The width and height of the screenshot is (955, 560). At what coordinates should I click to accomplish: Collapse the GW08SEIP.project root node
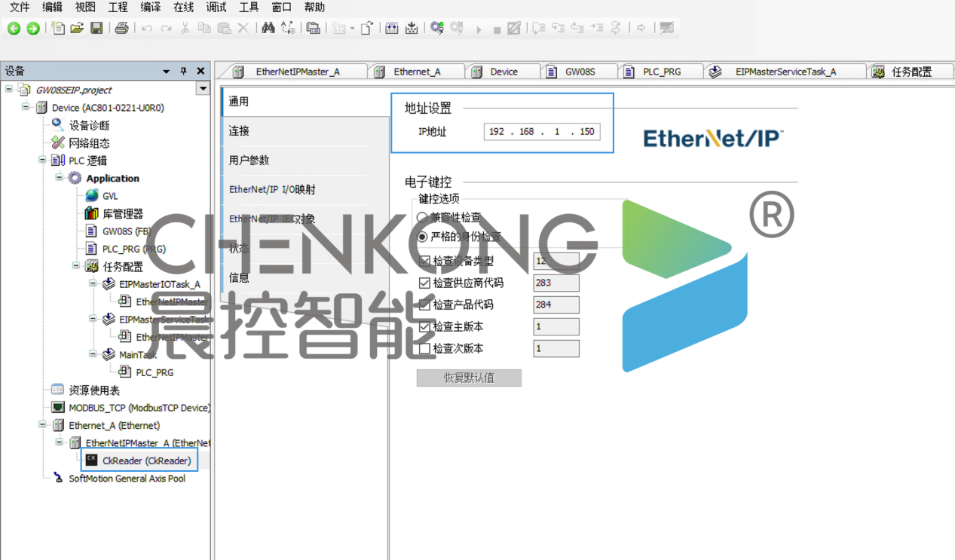click(x=9, y=89)
